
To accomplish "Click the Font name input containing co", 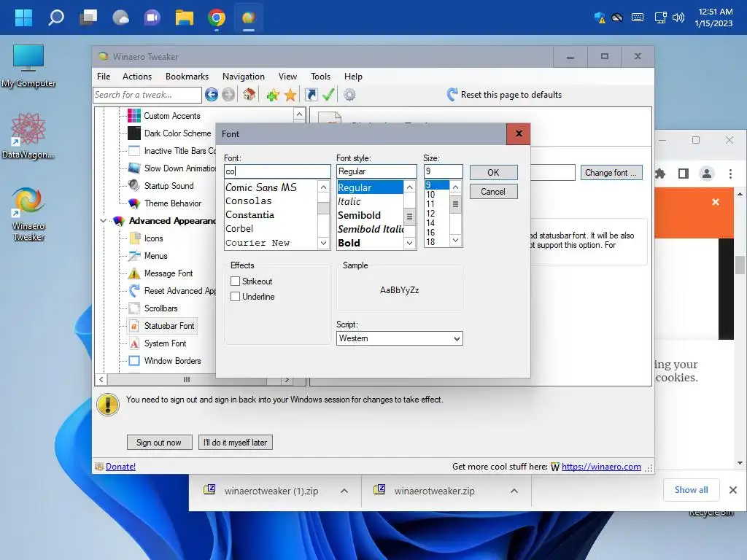I will tap(277, 171).
